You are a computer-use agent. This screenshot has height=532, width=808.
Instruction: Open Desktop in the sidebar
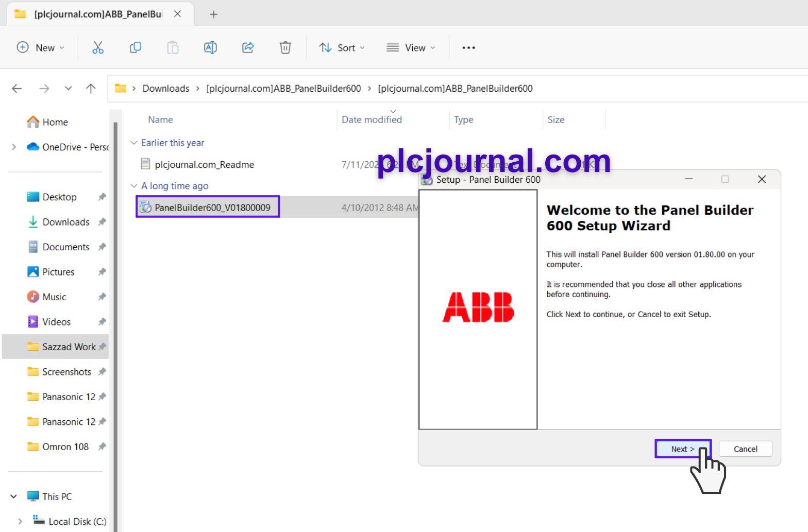[x=59, y=197]
